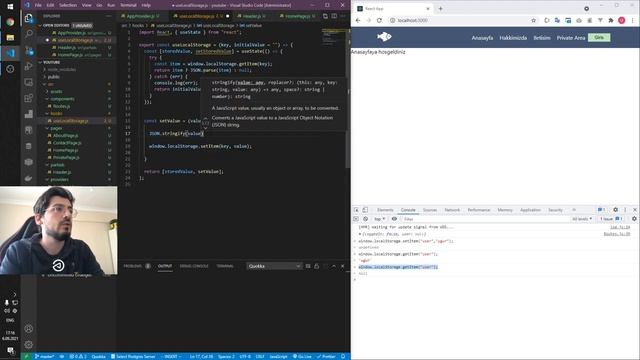
Task: Toggle the DevTools device toolbar
Action: [365, 210]
